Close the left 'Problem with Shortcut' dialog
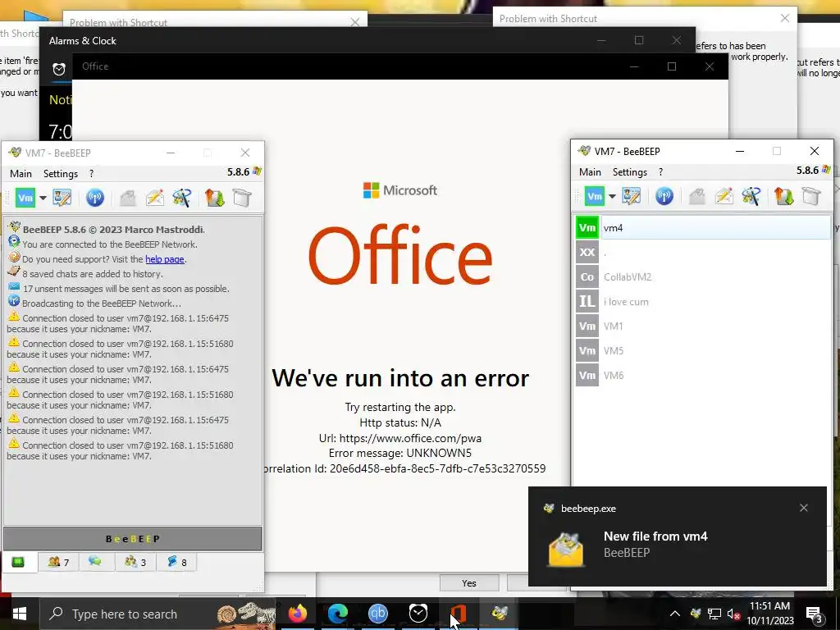 coord(354,22)
